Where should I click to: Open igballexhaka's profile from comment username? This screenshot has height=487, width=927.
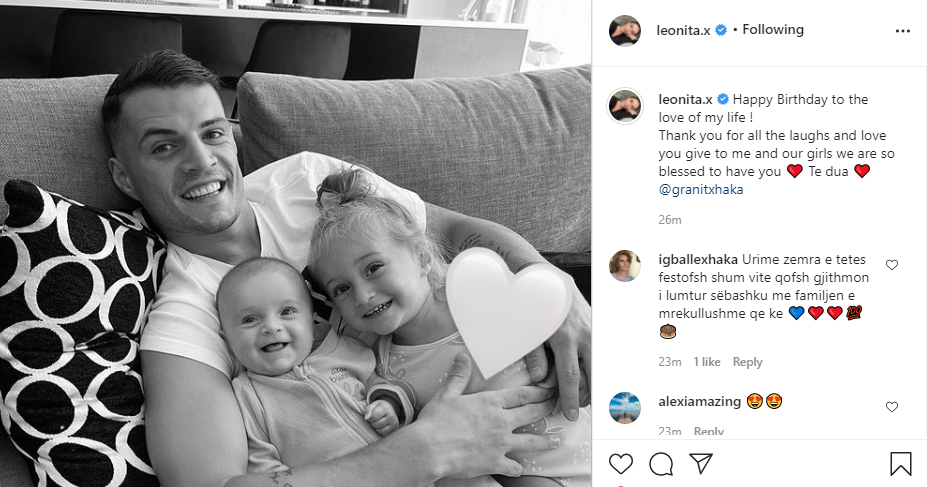698,259
